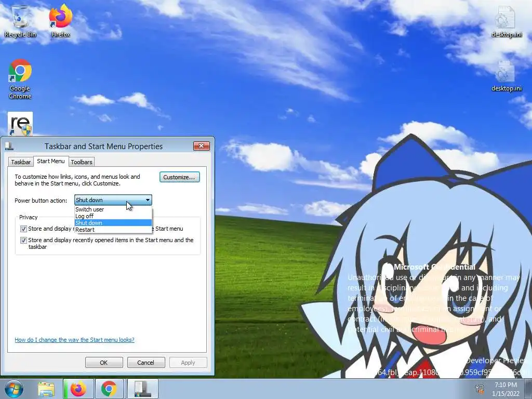532x399 pixels.
Task: Open the clock showing 7:10 PM
Action: click(506, 389)
